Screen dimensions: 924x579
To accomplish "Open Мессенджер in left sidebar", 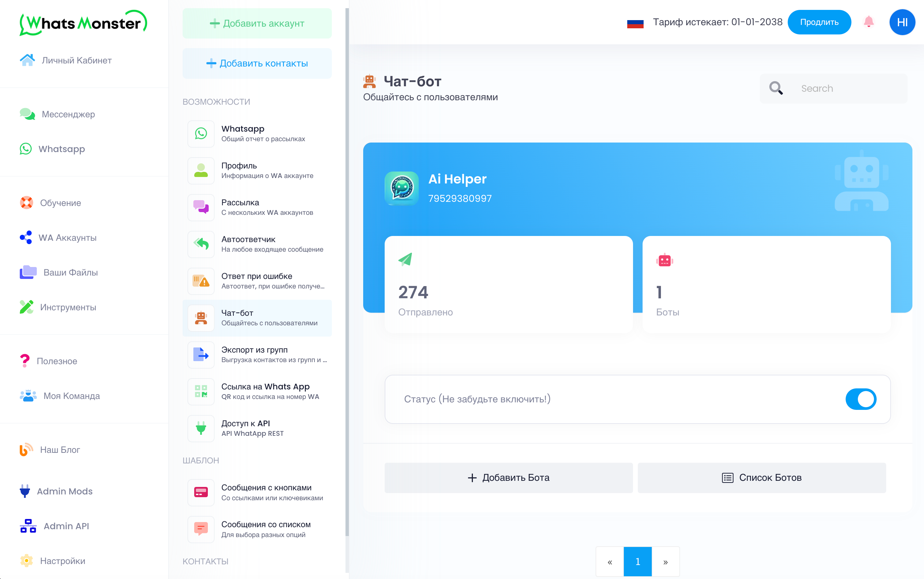I will 68,114.
